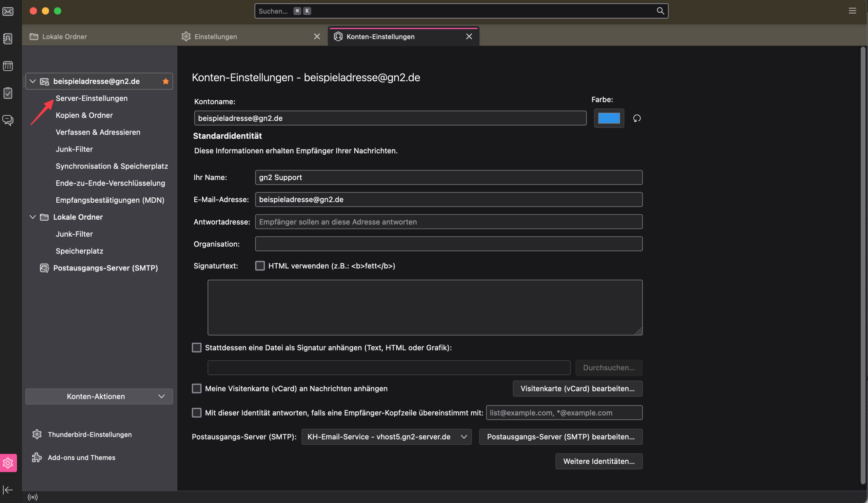The image size is (868, 503).
Task: Click the list@example.com header match field
Action: pyautogui.click(x=564, y=413)
